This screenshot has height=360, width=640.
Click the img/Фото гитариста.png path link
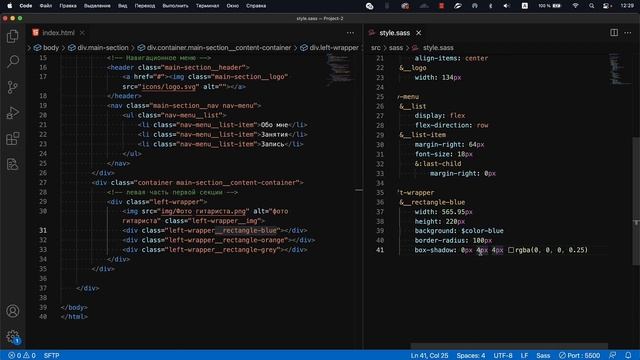click(x=204, y=211)
